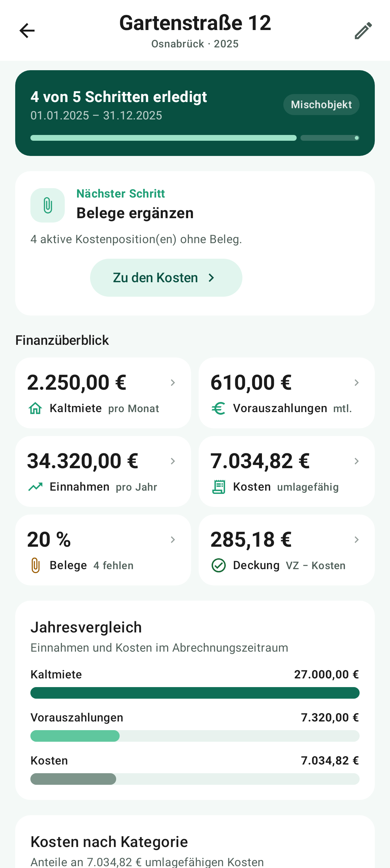The height and width of the screenshot is (868, 390).
Task: Tap the Gartenstraße 12 title
Action: click(195, 23)
